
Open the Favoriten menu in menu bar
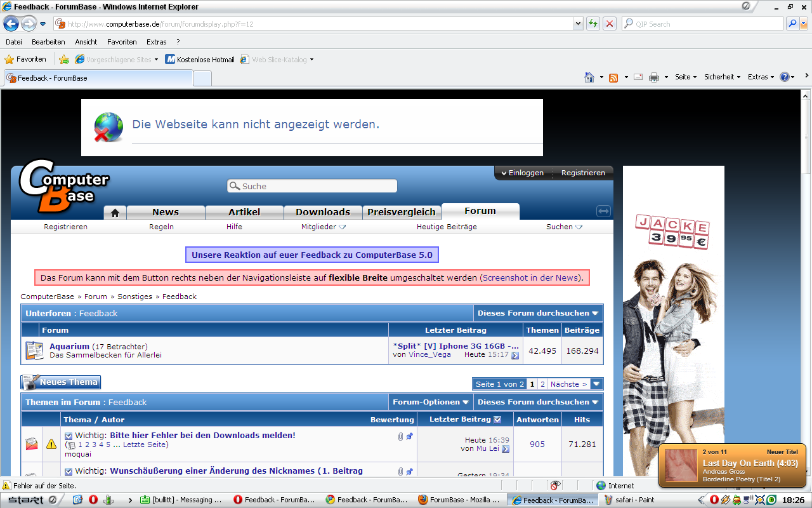(x=122, y=42)
